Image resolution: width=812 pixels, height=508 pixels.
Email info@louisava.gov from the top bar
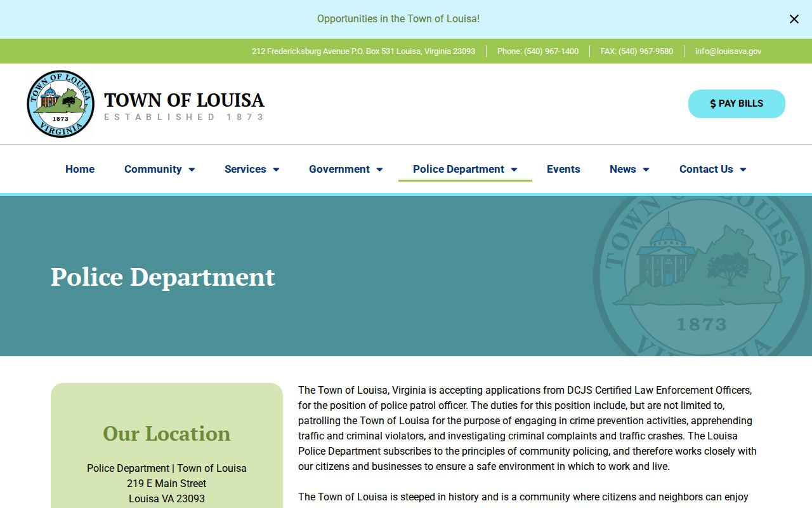pos(728,51)
